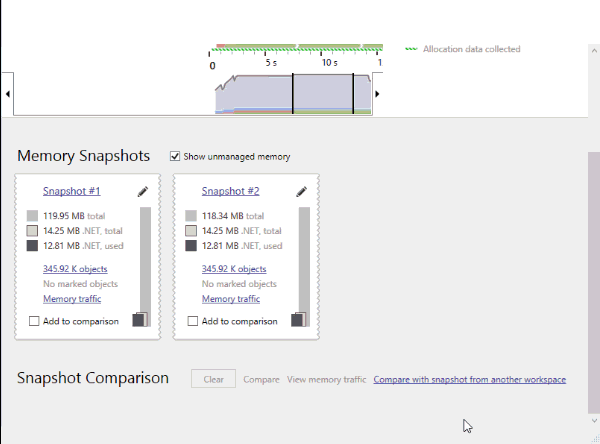
Task: Toggle Show unmanaged memory checkbox
Action: click(175, 156)
